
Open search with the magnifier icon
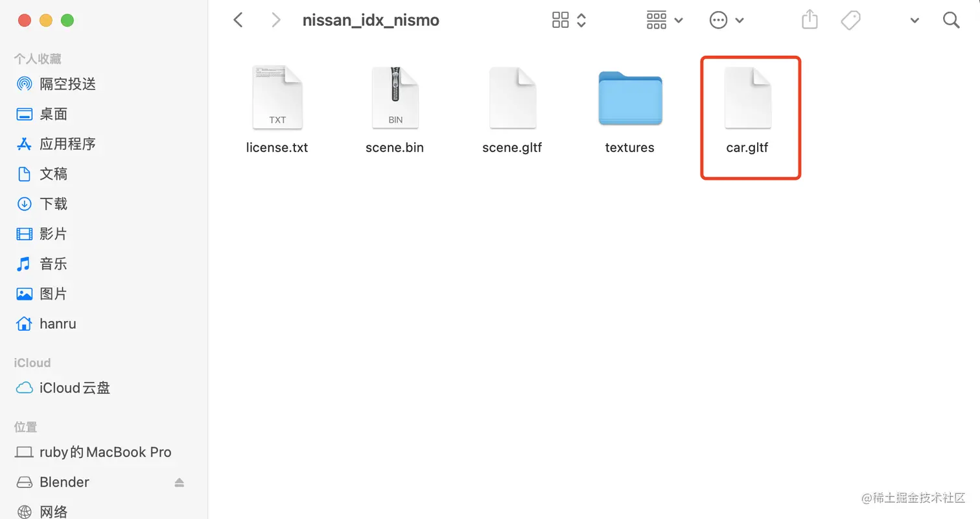(x=951, y=20)
